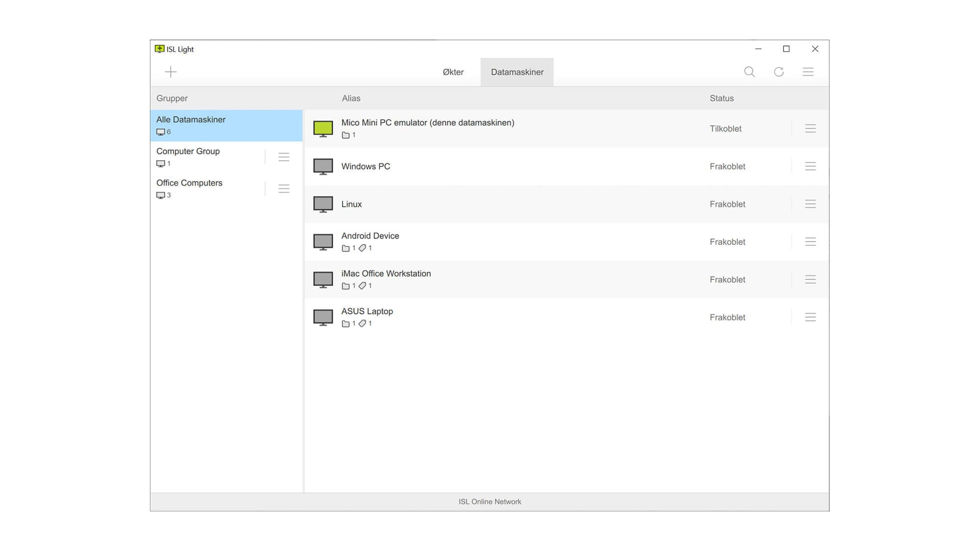The height and width of the screenshot is (551, 980).
Task: Click the Frakoblet status of Android Device
Action: [727, 242]
